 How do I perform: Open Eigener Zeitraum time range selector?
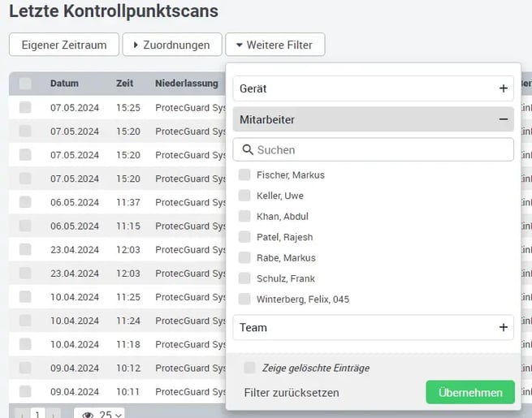tap(64, 45)
